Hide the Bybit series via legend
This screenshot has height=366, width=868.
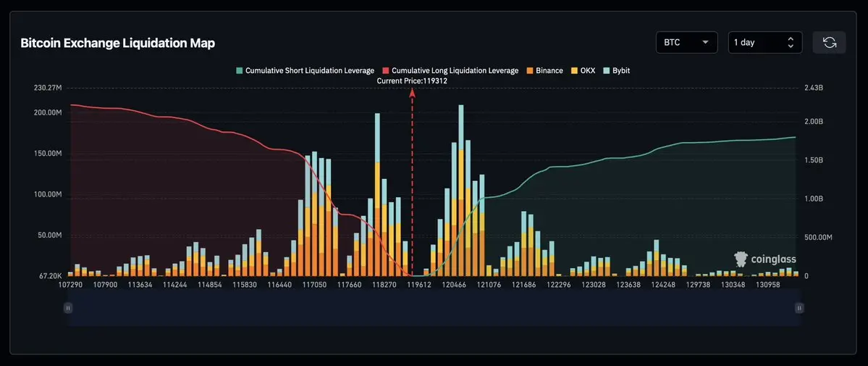point(616,70)
